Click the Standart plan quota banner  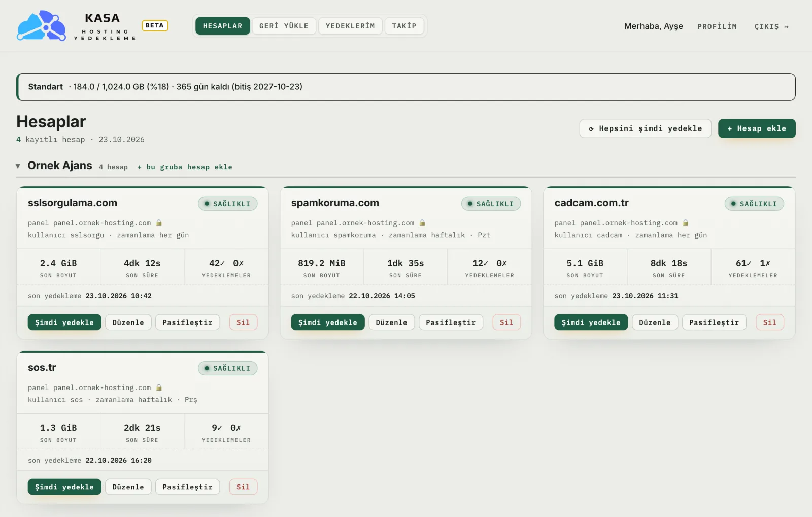coord(406,87)
